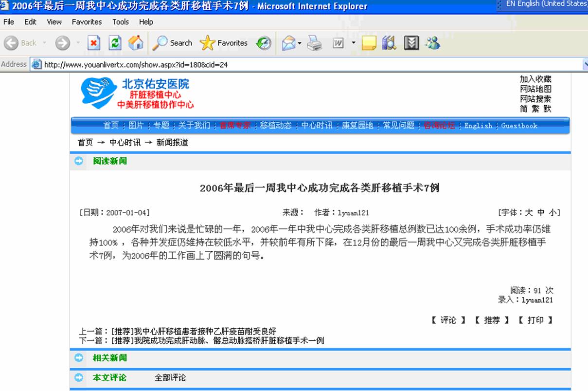Click the 加入收藏 link

pos(535,79)
